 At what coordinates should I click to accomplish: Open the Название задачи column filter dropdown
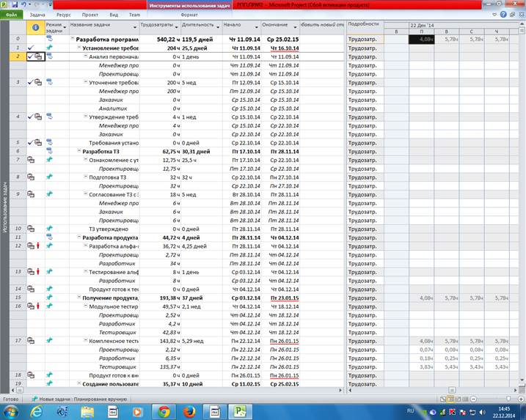click(x=135, y=27)
